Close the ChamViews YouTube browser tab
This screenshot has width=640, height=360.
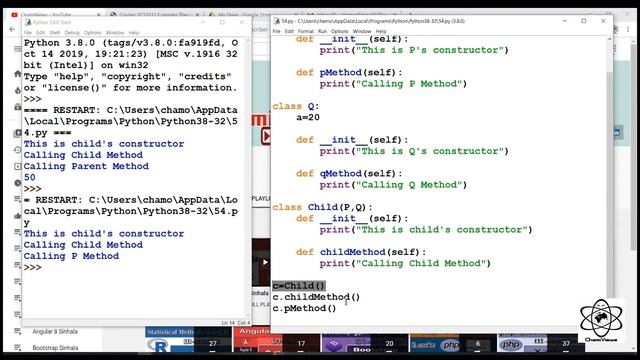point(98,15)
